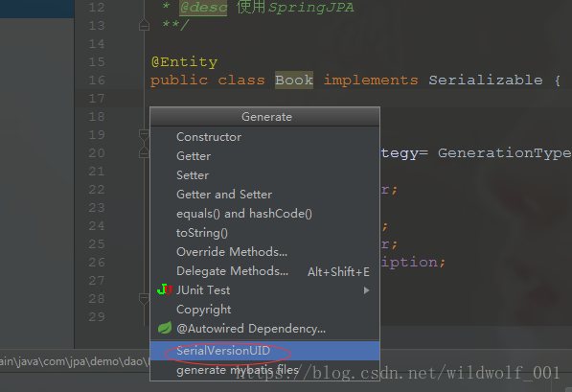Image resolution: width=572 pixels, height=392 pixels.
Task: Click line number 29 in the gutter
Action: (97, 317)
